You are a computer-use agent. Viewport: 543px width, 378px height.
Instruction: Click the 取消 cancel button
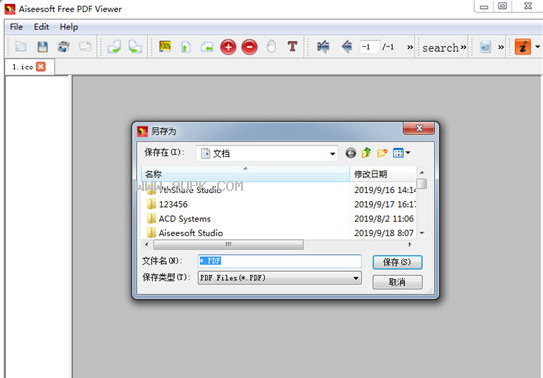coord(397,282)
